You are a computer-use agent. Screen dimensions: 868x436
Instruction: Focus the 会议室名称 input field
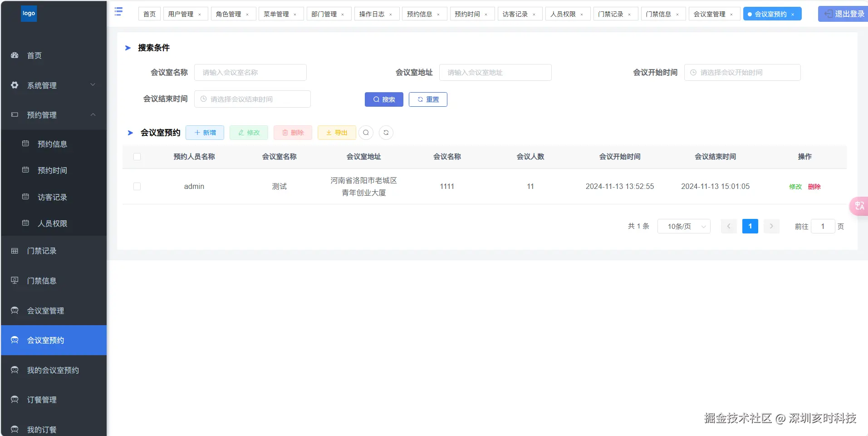250,73
